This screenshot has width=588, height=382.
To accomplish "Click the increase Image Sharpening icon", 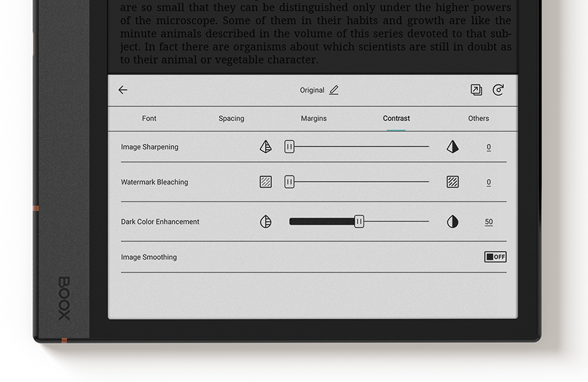I will [x=453, y=147].
